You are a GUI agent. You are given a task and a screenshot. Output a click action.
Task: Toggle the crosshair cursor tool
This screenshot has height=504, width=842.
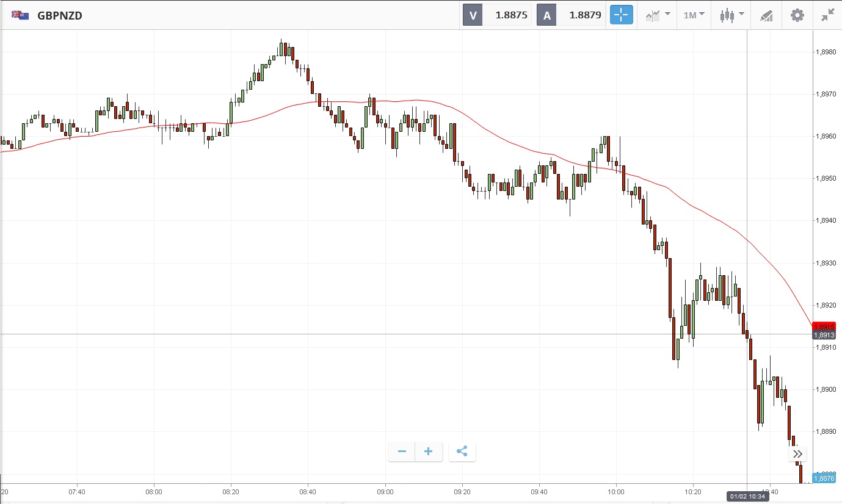[x=620, y=15]
